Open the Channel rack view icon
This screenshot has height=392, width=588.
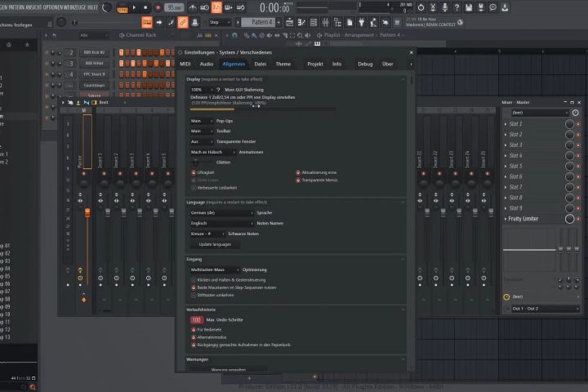coord(314,23)
